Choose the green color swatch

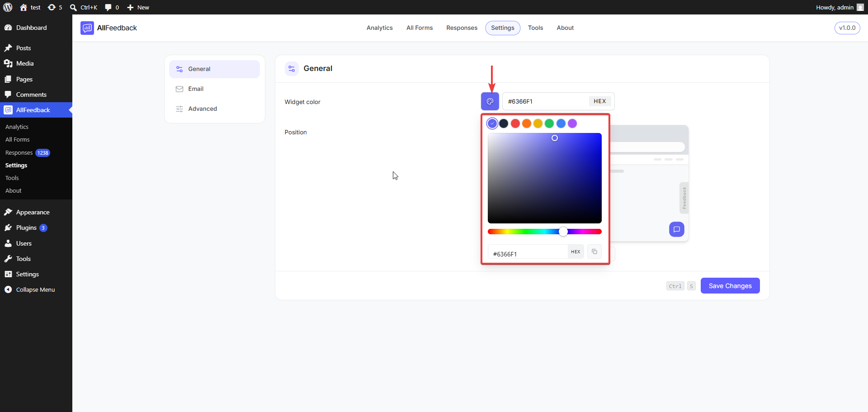coord(549,123)
